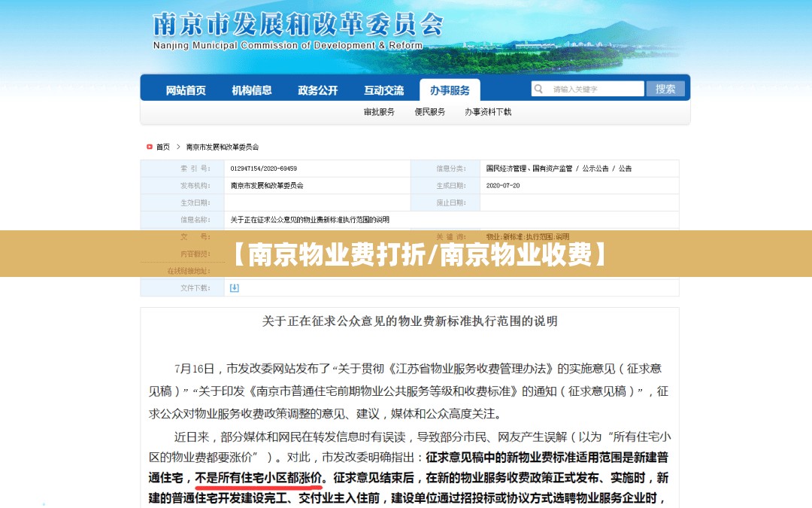Open the 便民服务 submenu item
The width and height of the screenshot is (812, 508).
430,112
